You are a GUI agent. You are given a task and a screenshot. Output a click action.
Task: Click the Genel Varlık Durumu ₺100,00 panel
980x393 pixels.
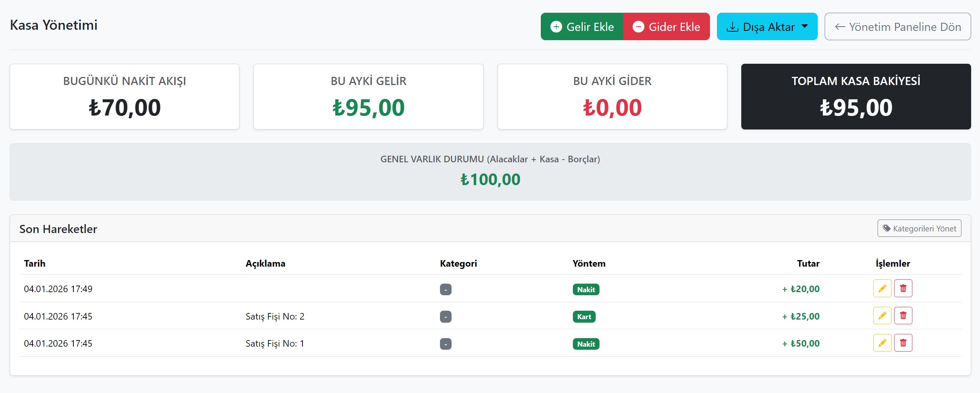tap(490, 172)
